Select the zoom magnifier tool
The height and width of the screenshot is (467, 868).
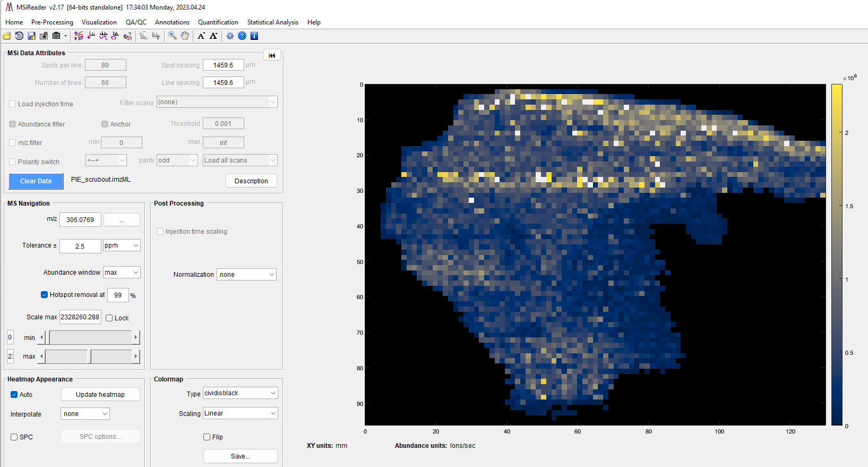click(x=173, y=36)
